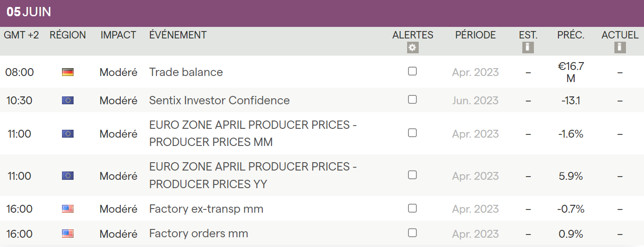This screenshot has height=247, width=644.
Task: Click the IMPACT column header
Action: pos(118,35)
